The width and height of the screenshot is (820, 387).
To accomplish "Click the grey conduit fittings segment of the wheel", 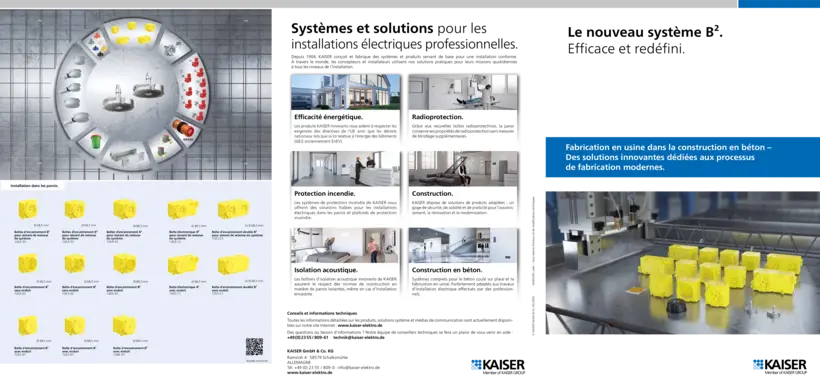I will point(76,92).
